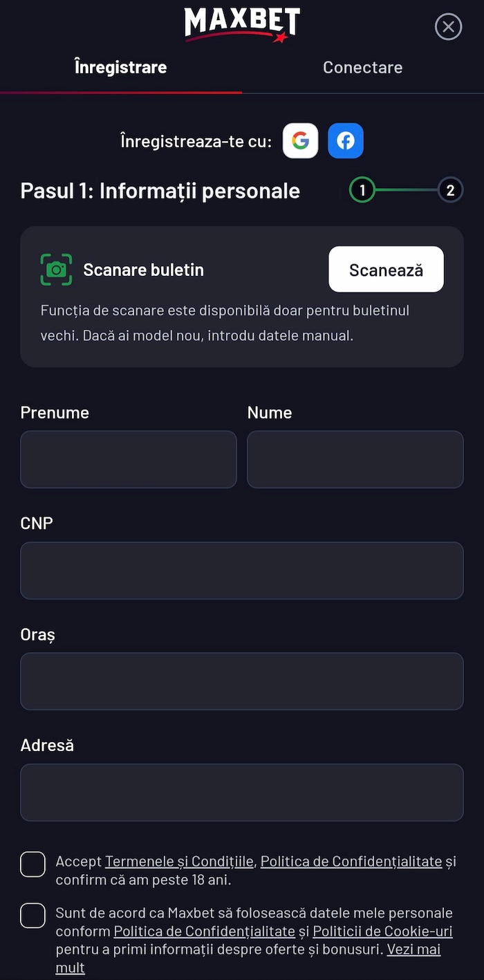Switch to the Conectare tab
The height and width of the screenshot is (980, 484).
pyautogui.click(x=362, y=67)
